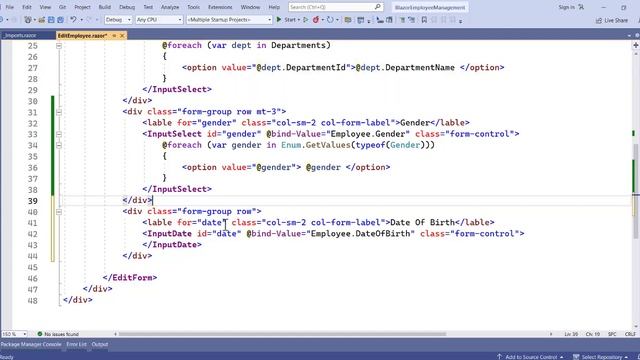Pin the EditEmployee.razor tab
This screenshot has height=360, width=640.
(114, 36)
